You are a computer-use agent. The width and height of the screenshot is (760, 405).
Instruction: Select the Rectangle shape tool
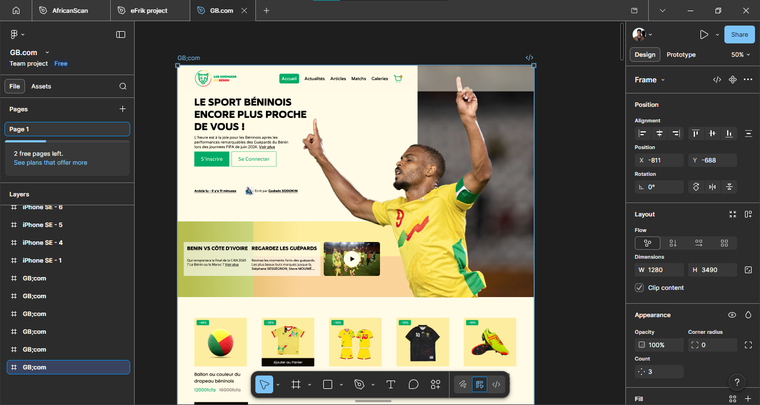(328, 385)
